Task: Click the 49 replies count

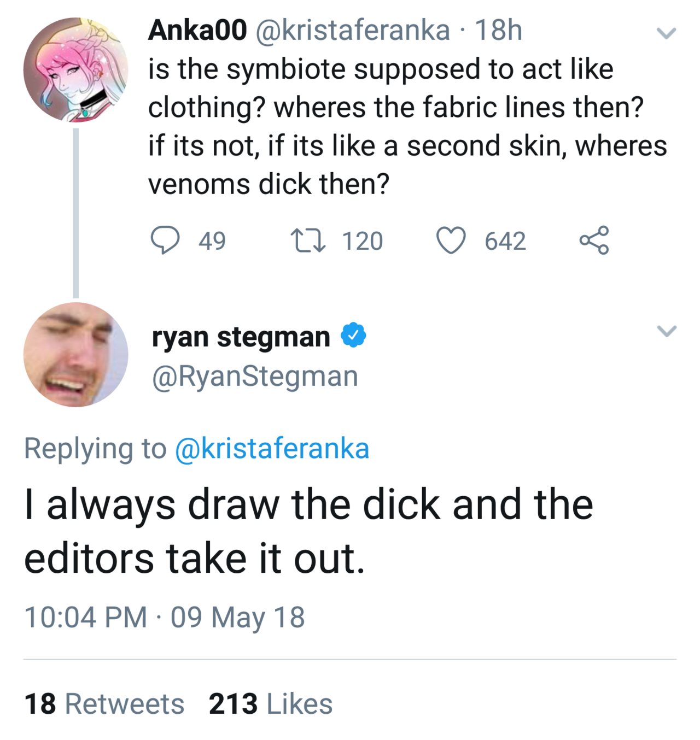Action: tap(212, 241)
